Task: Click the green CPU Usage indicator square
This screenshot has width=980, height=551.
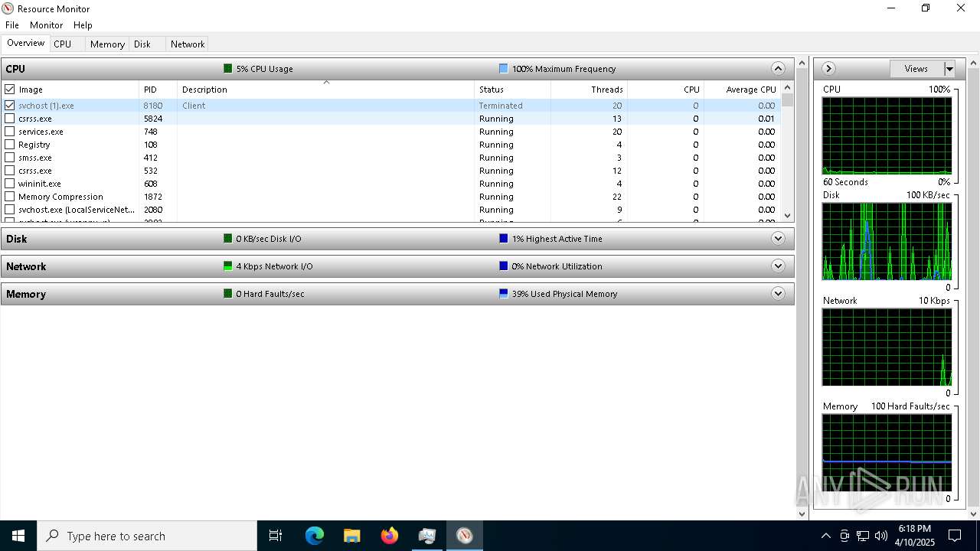Action: click(227, 68)
